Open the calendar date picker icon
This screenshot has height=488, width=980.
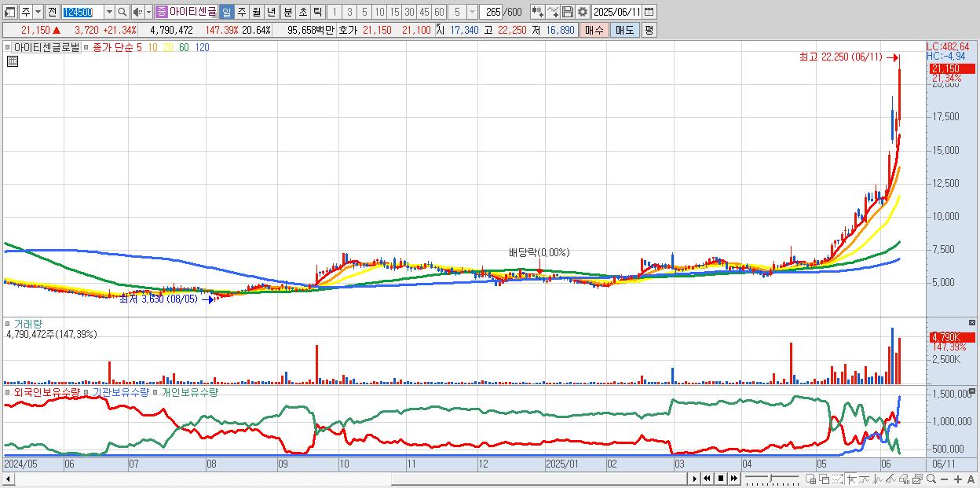tap(650, 12)
